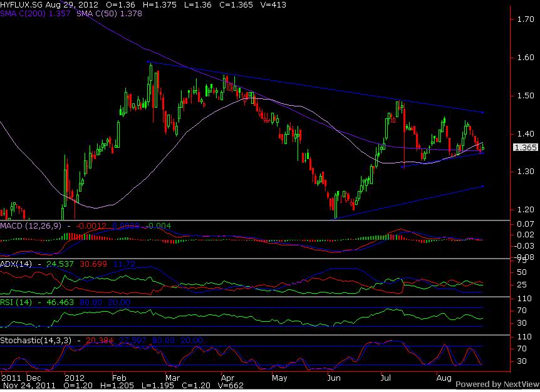The height and width of the screenshot is (392, 540).
Task: Click the V=413 volume value in header
Action: pyautogui.click(x=273, y=5)
